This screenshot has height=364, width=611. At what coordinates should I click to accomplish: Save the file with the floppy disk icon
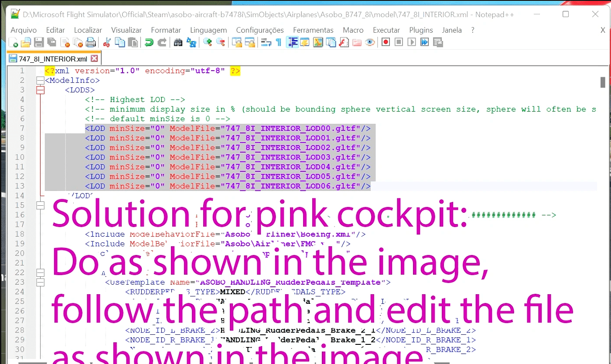tap(39, 42)
